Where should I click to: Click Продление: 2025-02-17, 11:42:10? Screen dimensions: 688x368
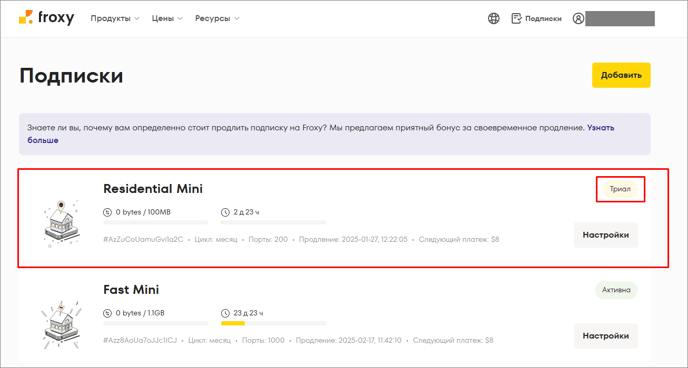tap(348, 340)
